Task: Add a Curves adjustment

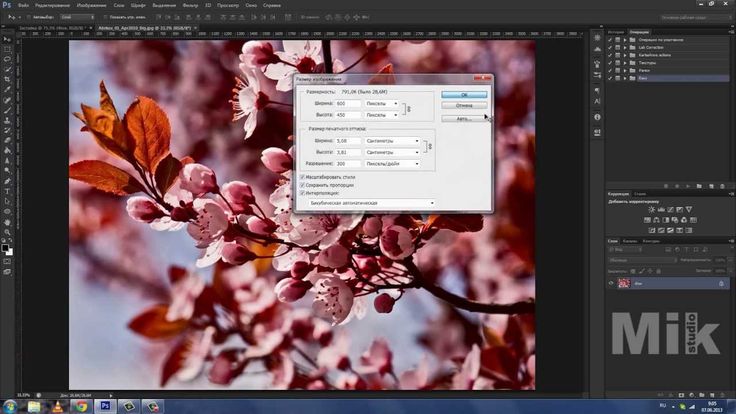Action: (670, 209)
